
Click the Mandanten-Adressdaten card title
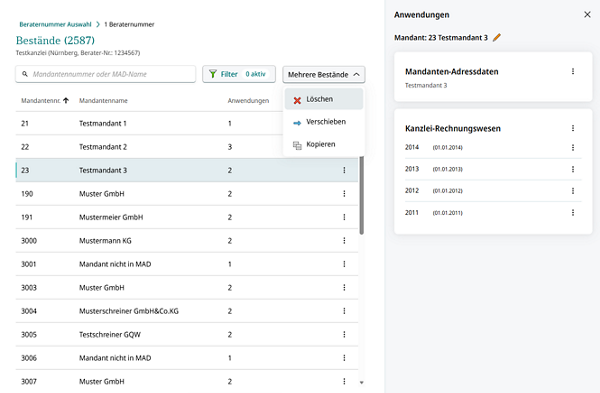(x=452, y=72)
